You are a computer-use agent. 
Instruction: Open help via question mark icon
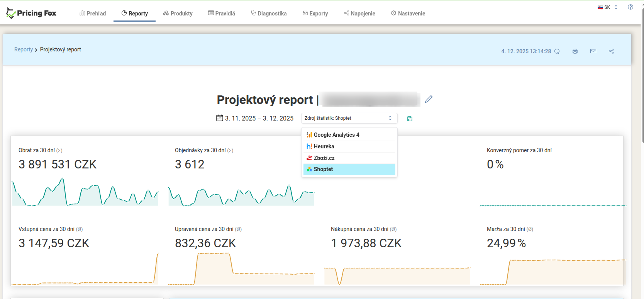[x=630, y=7]
